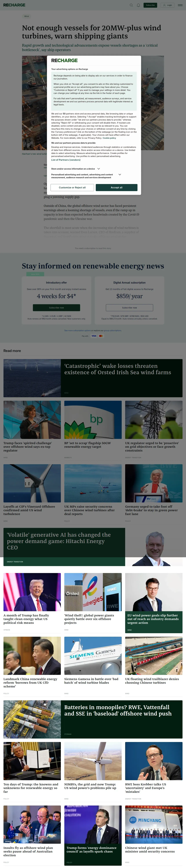Select the Wind category tag above headline
This screenshot has height=868, width=186.
point(26,16)
